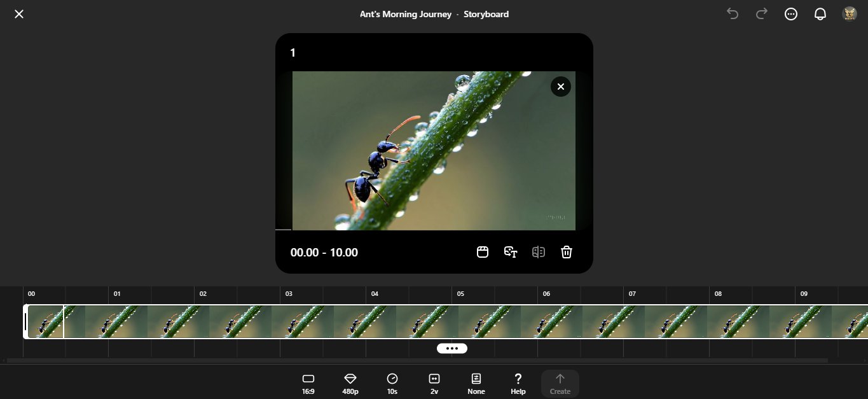
Task: Open the 10s duration dropdown
Action: pyautogui.click(x=392, y=384)
